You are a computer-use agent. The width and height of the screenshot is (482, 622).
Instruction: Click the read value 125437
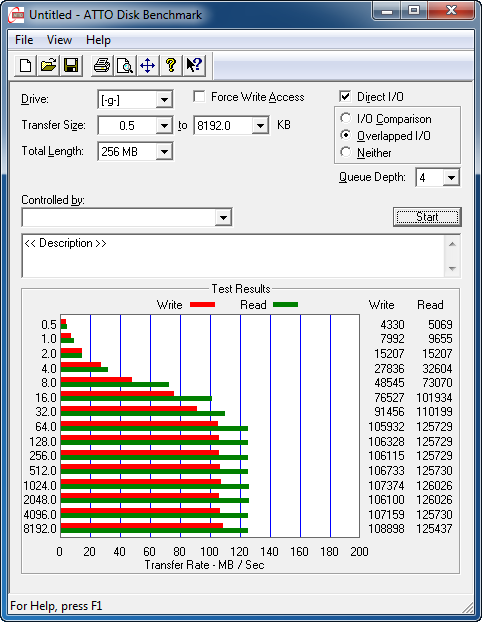click(x=434, y=529)
